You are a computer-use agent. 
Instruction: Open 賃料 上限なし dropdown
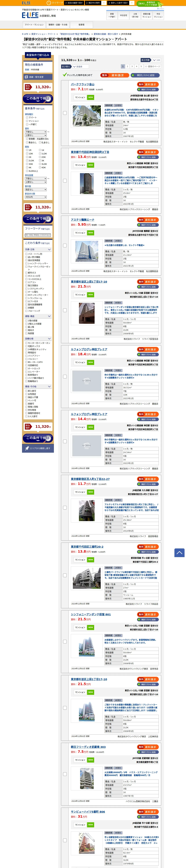pyautogui.click(x=36, y=135)
